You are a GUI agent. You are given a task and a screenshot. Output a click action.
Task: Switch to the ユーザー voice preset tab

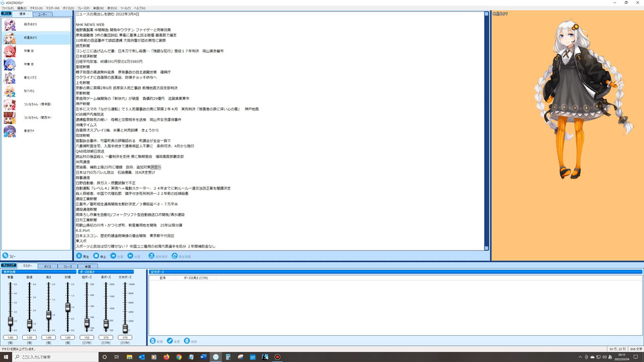[42, 14]
